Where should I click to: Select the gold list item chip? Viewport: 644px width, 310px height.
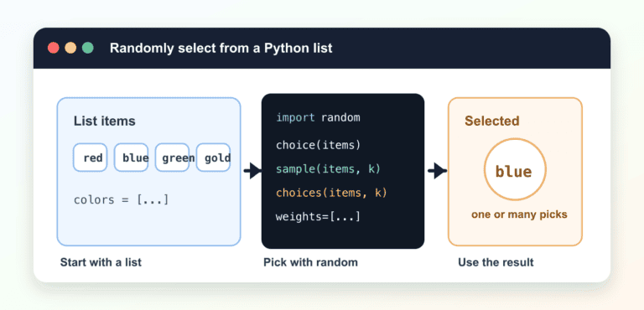213,158
